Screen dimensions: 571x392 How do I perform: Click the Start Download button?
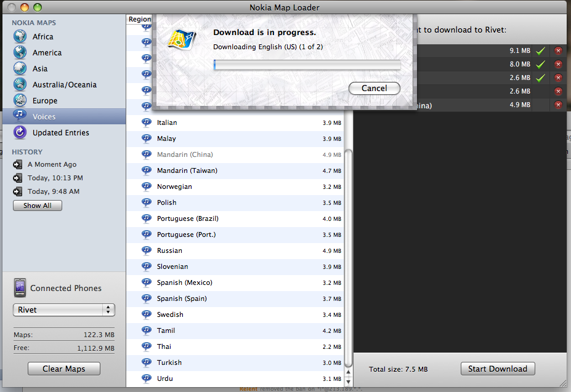[498, 369]
